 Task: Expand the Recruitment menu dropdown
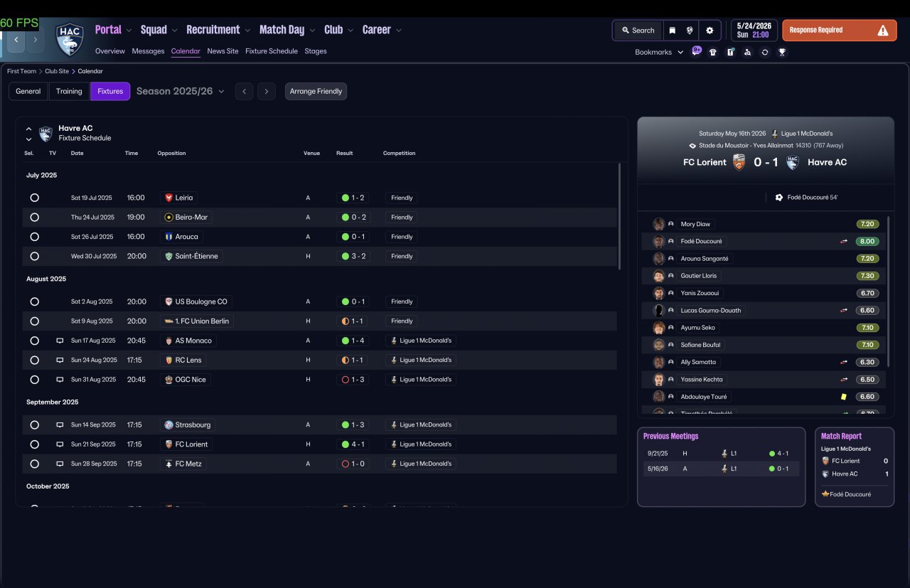247,30
